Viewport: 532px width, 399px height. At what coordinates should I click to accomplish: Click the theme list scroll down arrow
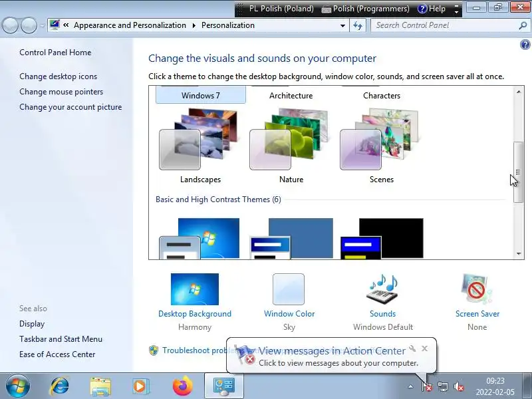click(519, 254)
